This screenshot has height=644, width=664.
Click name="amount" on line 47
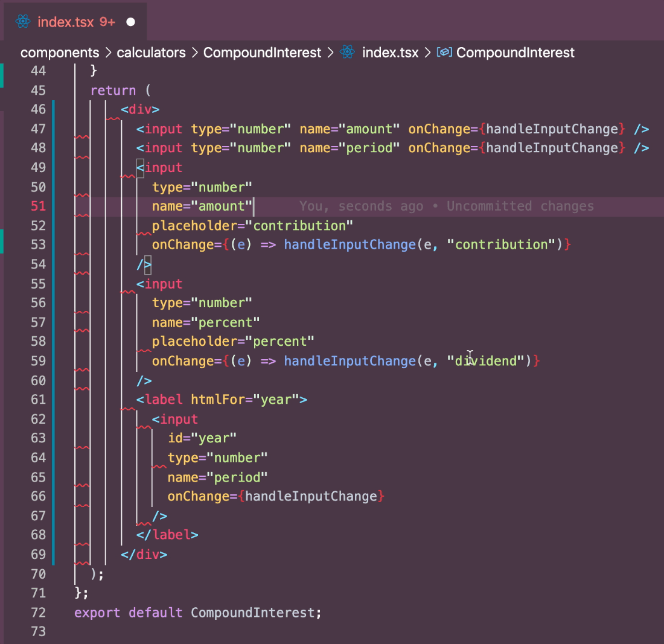pyautogui.click(x=350, y=129)
